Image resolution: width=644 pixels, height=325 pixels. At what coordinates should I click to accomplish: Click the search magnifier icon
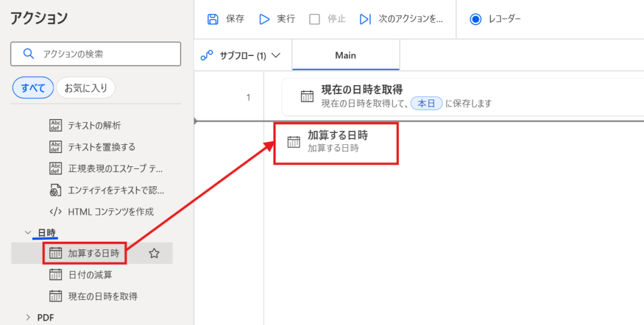29,54
